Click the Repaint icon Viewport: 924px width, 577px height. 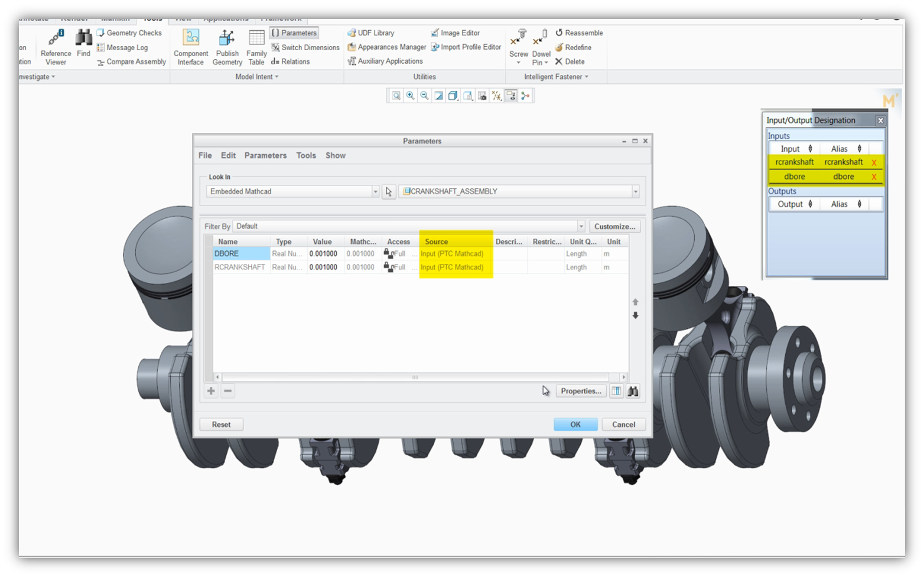(x=439, y=96)
